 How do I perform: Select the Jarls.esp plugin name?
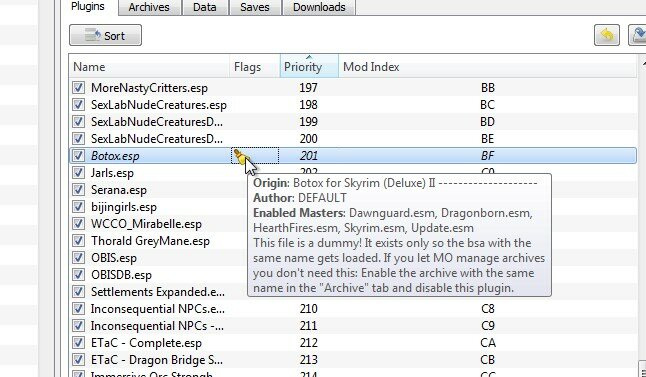(112, 173)
